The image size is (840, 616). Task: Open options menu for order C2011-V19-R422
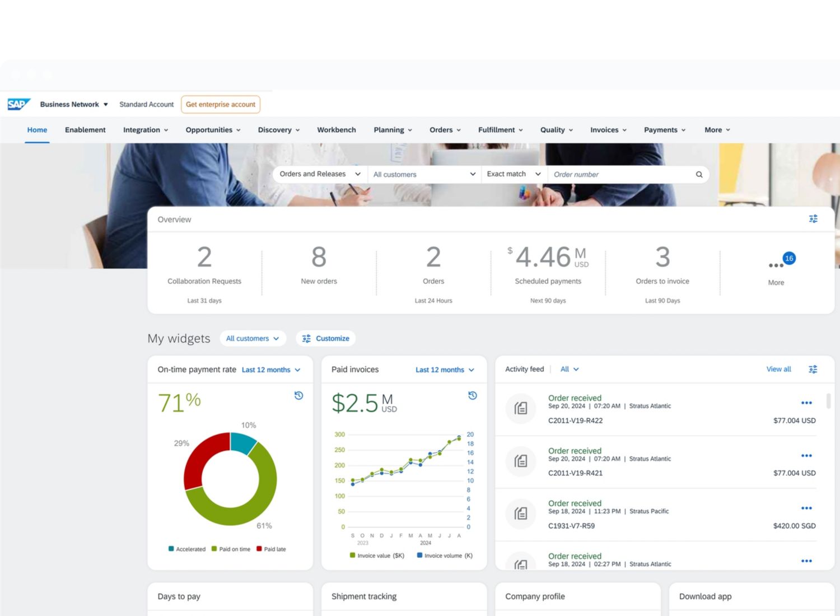point(806,403)
